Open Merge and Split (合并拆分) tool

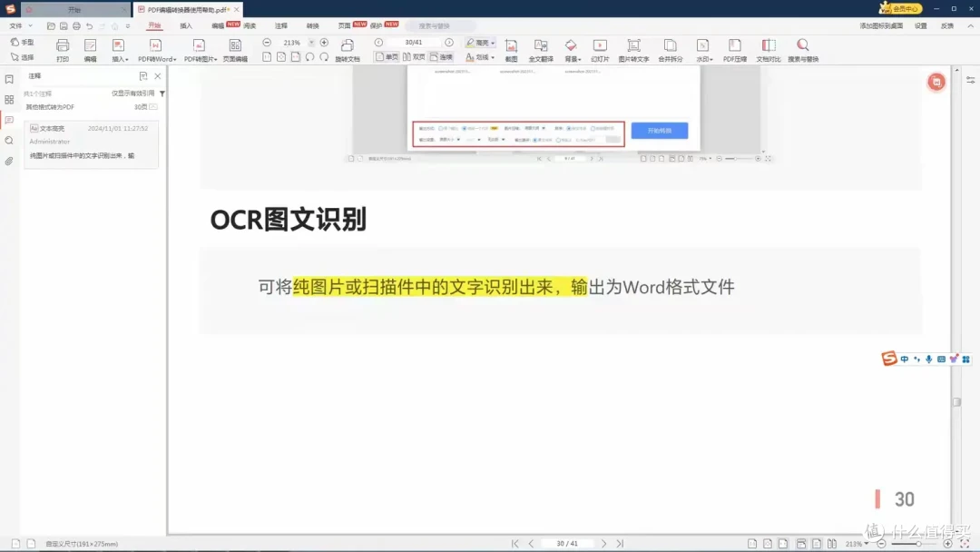pyautogui.click(x=670, y=50)
